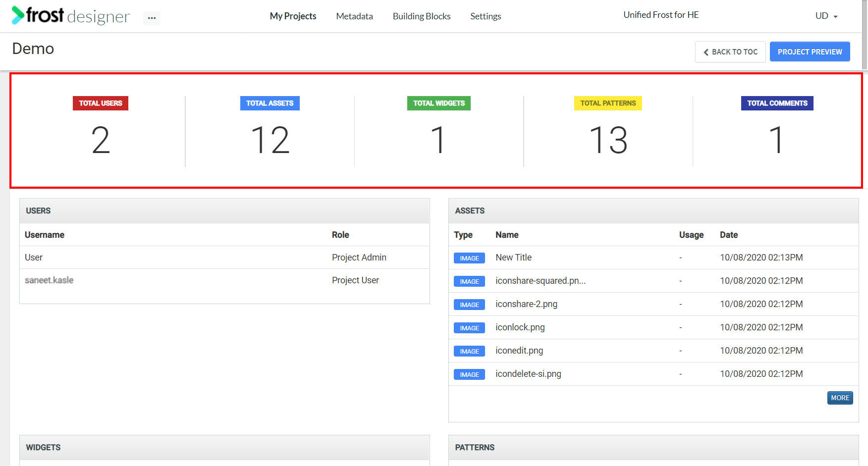
Task: Click IMAGE badge for iconshare-squared.pn...
Action: click(469, 281)
